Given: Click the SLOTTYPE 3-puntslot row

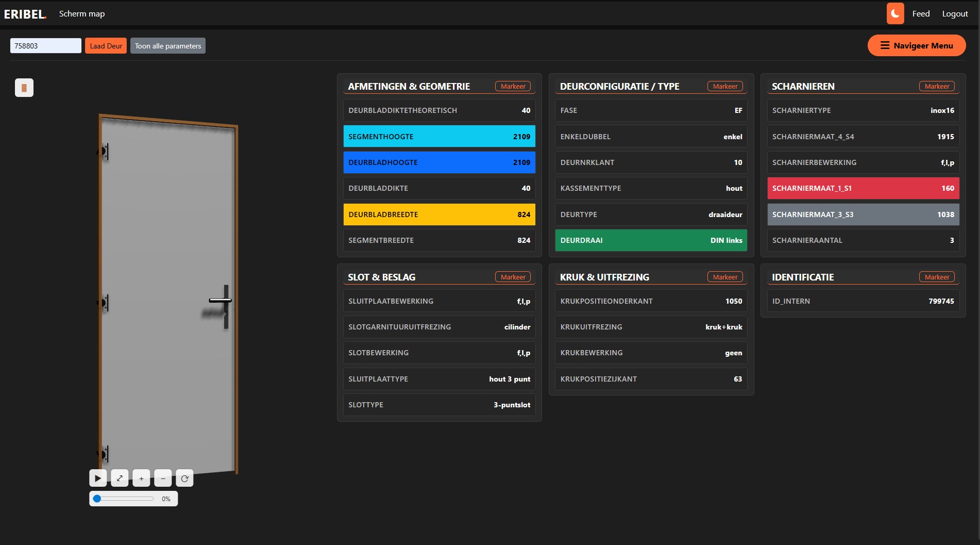Looking at the screenshot, I should (x=440, y=405).
